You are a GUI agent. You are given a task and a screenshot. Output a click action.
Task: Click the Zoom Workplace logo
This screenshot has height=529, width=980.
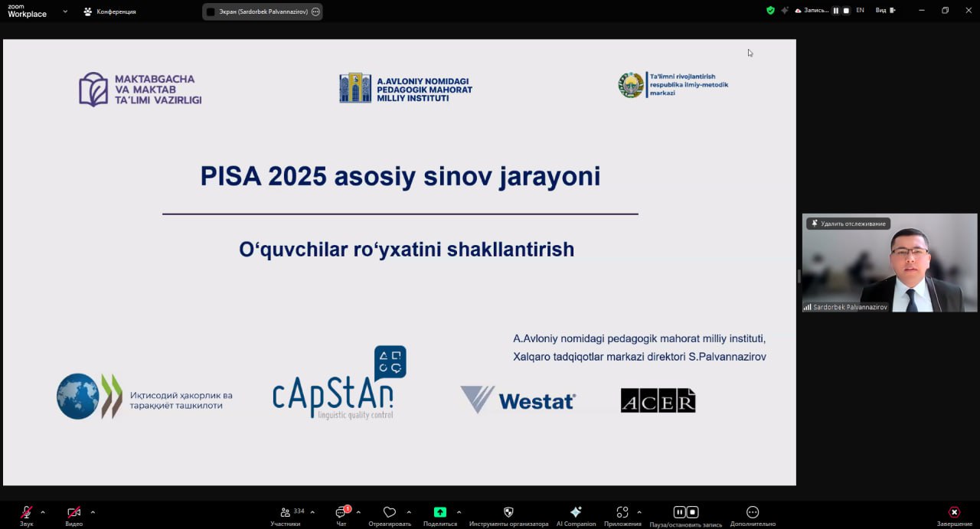[27, 11]
